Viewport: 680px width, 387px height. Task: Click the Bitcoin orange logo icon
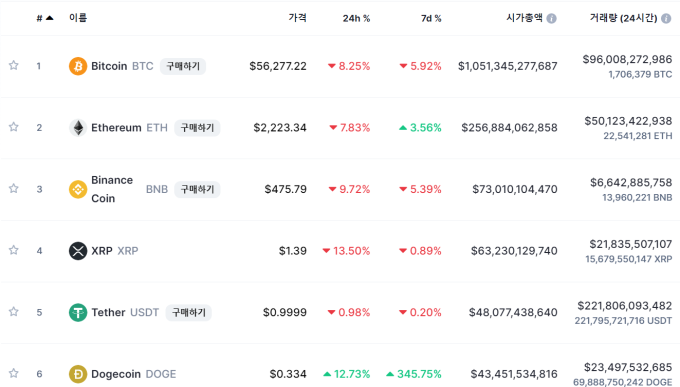pos(78,66)
